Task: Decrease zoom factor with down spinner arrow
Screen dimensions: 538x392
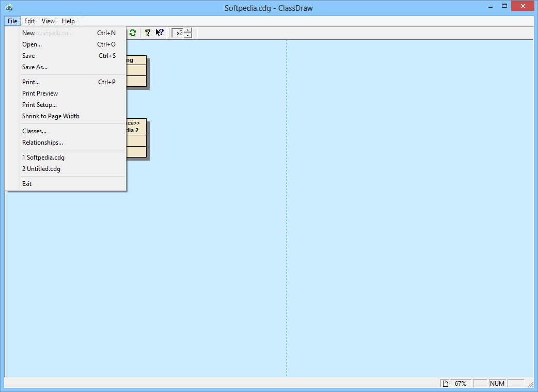Action: (188, 35)
